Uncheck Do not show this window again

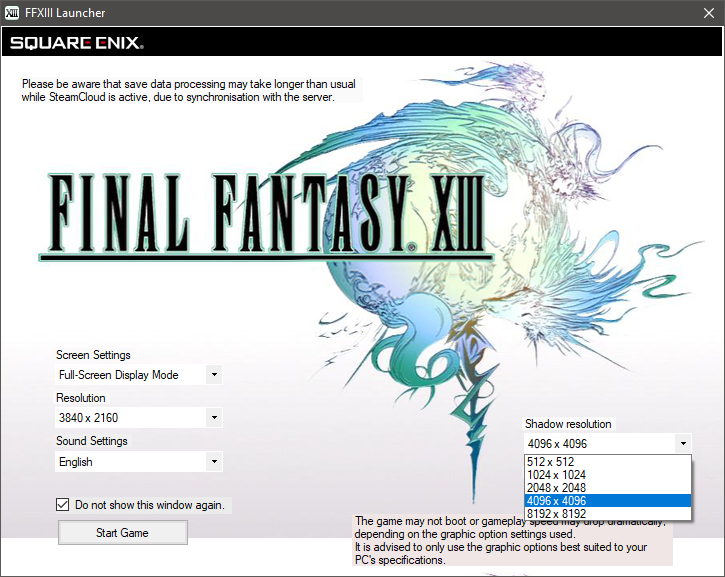pyautogui.click(x=62, y=504)
